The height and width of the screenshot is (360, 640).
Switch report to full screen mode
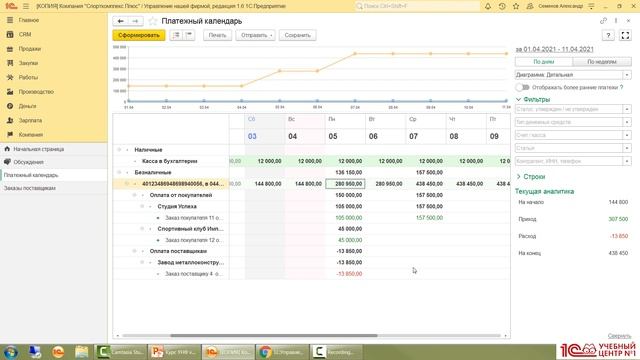625,36
